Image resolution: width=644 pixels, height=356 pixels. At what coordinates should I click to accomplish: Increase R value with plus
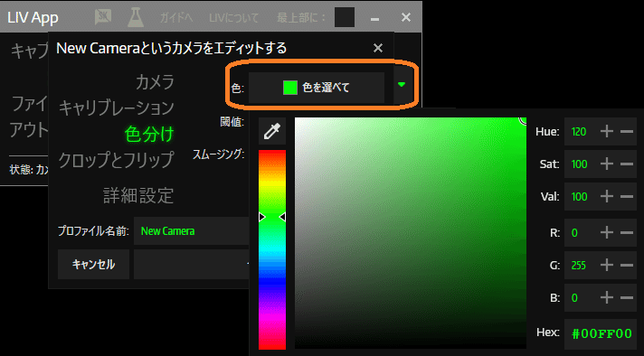pyautogui.click(x=607, y=232)
